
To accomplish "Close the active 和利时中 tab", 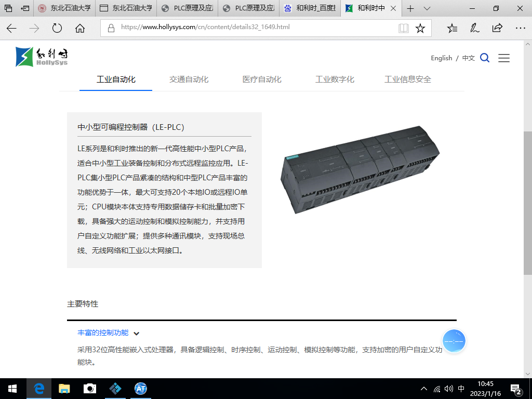I will pyautogui.click(x=394, y=8).
